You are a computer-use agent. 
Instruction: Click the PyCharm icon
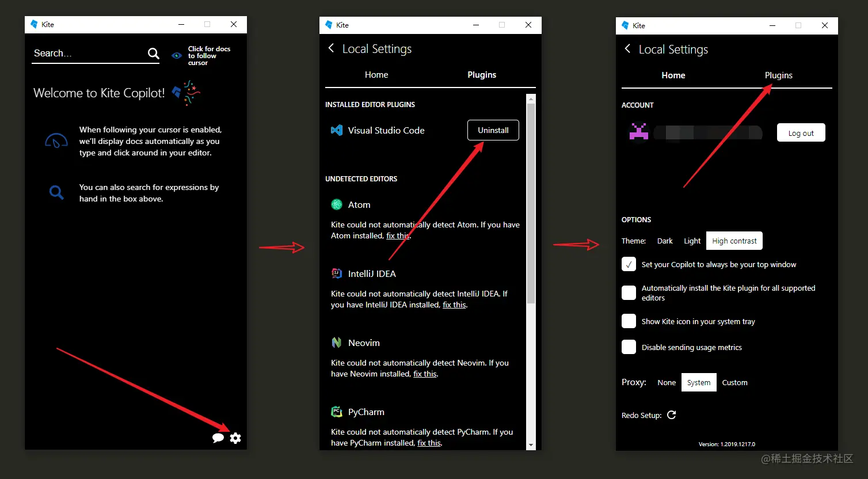(337, 412)
